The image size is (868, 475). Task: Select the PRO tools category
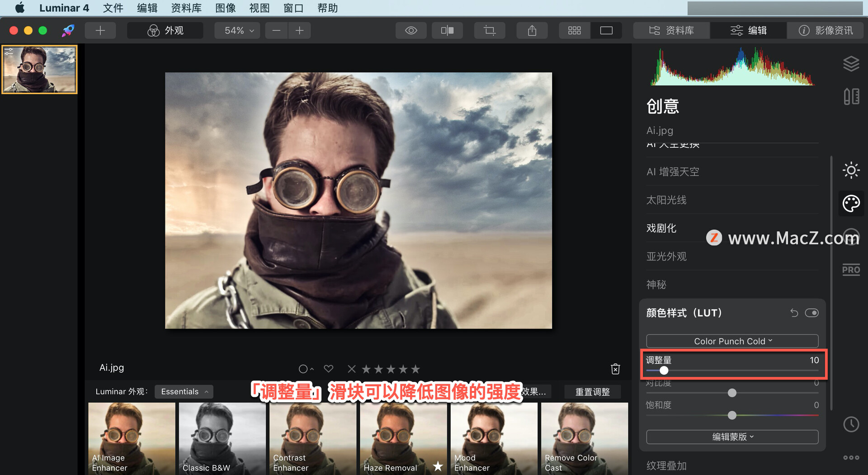point(851,270)
